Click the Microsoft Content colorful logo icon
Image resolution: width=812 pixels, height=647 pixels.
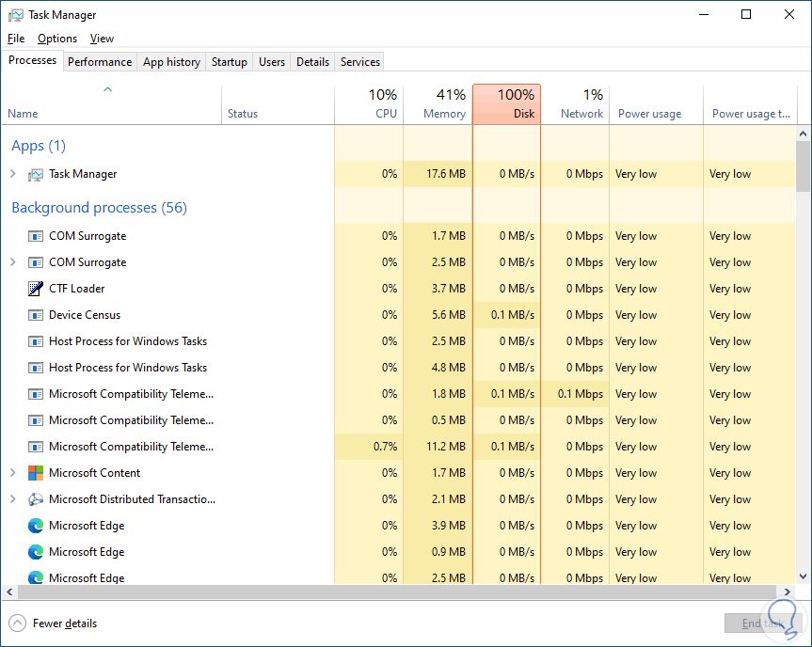36,473
